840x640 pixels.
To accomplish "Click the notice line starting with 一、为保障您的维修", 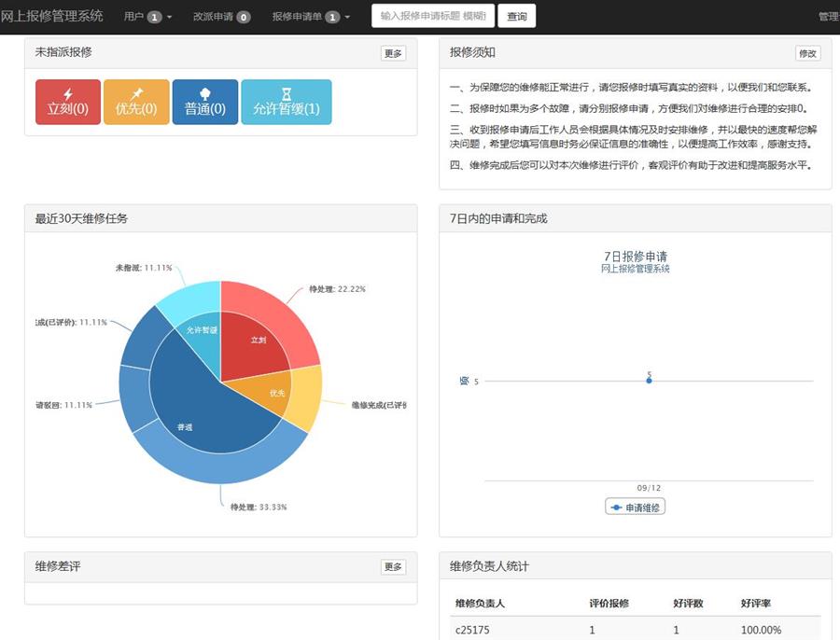I will click(632, 88).
